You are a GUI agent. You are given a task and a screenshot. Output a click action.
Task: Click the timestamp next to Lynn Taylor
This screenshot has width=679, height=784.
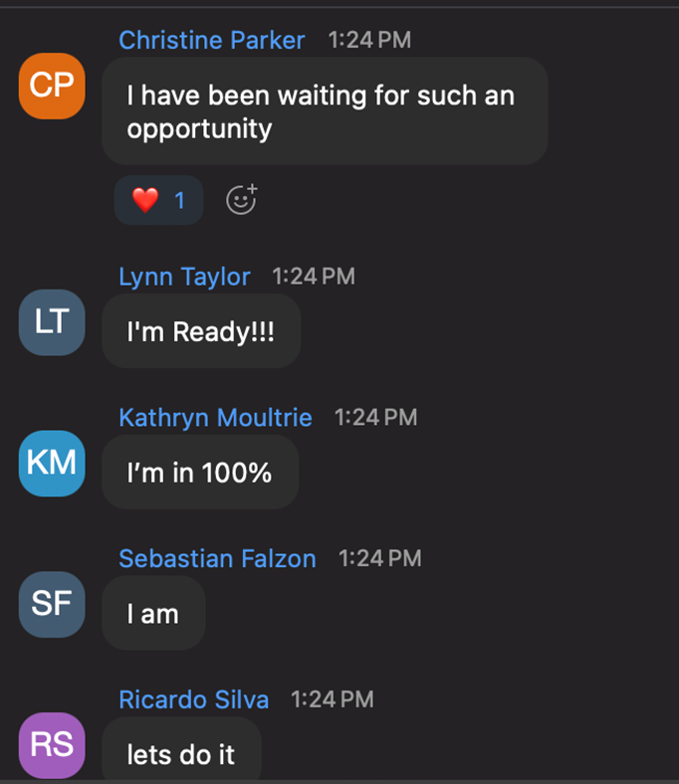314,277
